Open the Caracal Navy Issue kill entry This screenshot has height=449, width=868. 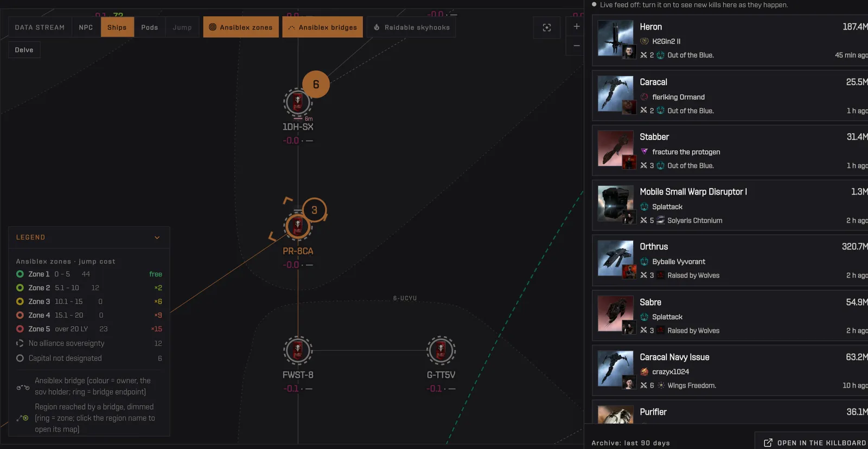click(x=730, y=371)
